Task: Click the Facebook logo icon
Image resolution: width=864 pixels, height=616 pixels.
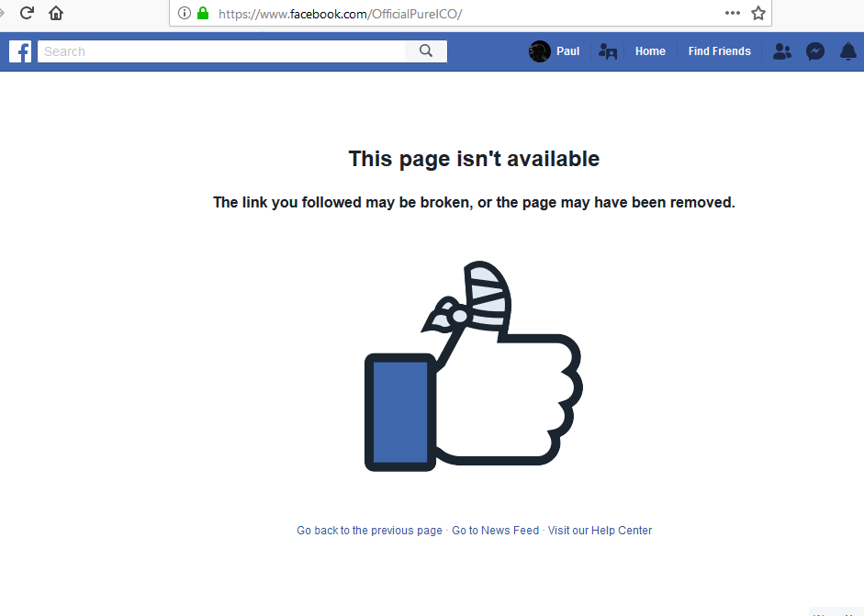Action: 20,51
